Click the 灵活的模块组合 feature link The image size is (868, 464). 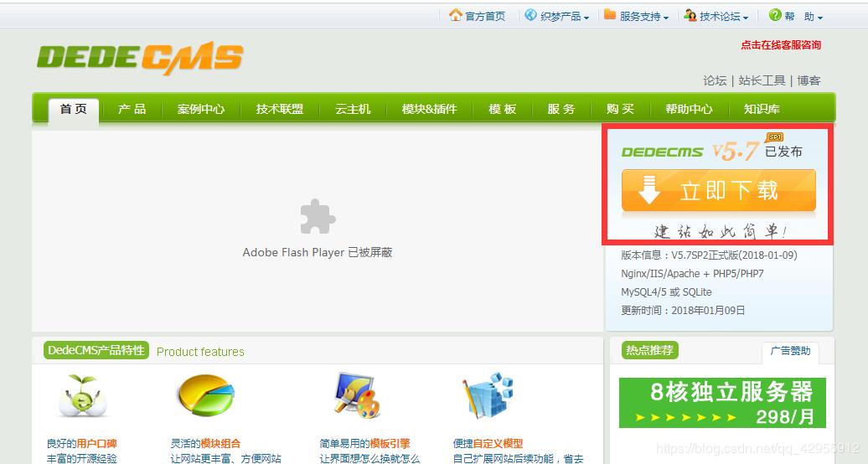(205, 444)
